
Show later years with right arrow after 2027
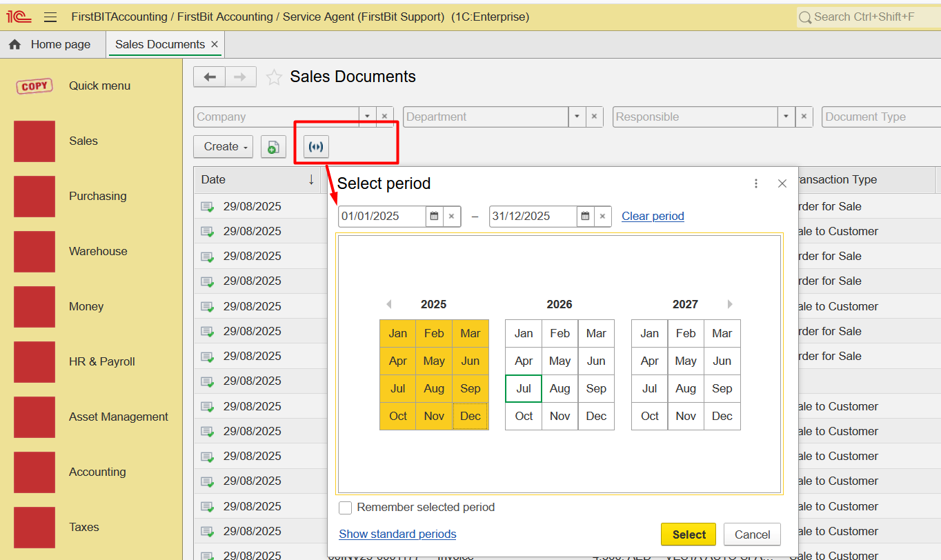point(730,304)
